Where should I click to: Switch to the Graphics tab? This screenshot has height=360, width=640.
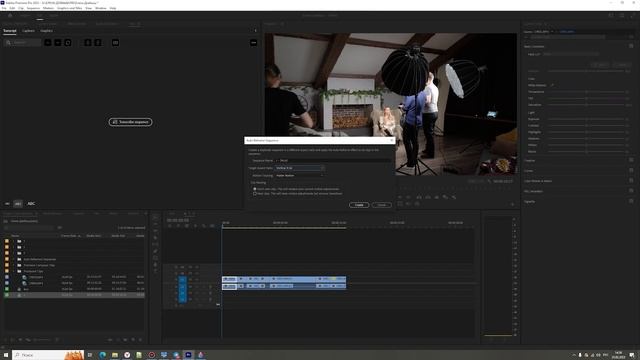click(46, 31)
